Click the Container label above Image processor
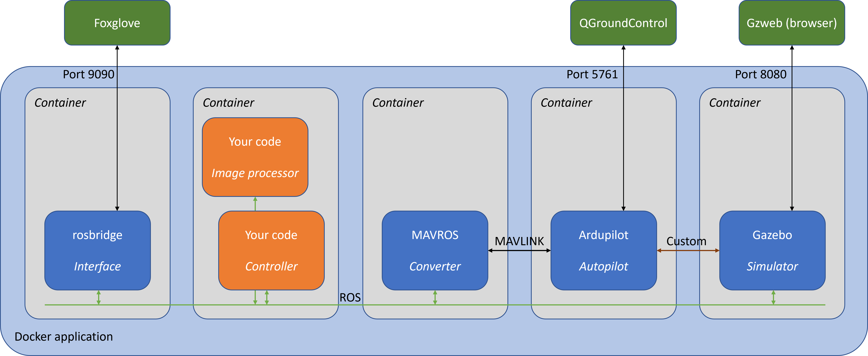Viewport: 868px width, 356px height. 229,103
